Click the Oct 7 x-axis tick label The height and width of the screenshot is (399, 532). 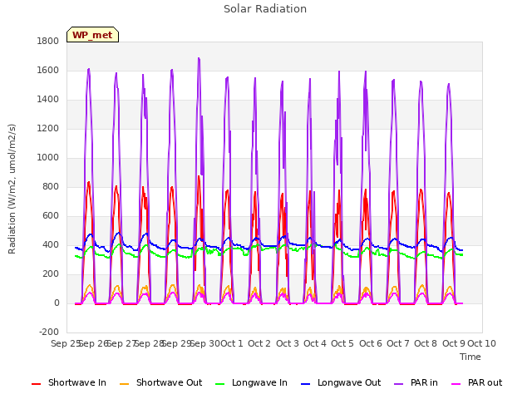point(398,343)
